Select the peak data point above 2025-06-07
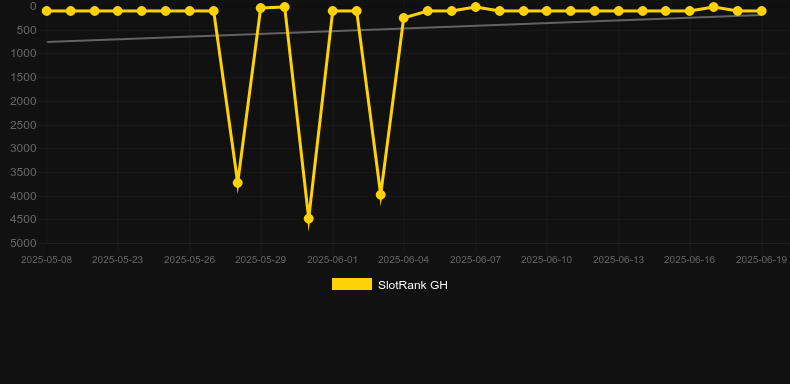The image size is (790, 384). pyautogui.click(x=476, y=7)
